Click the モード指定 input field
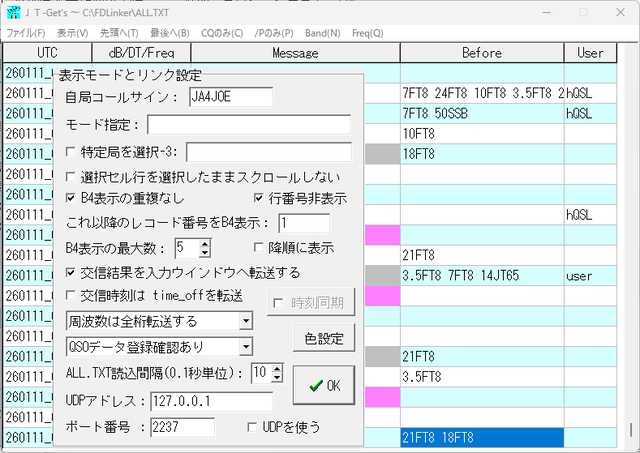The width and height of the screenshot is (640, 453). 249,124
